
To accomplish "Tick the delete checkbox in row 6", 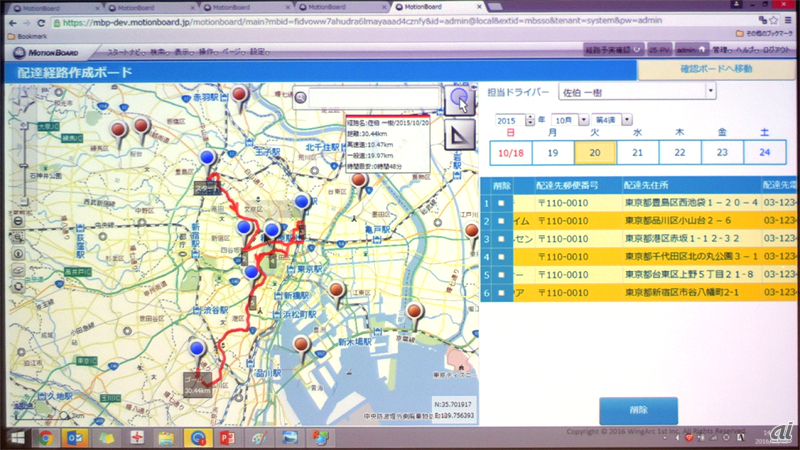I will click(x=501, y=293).
